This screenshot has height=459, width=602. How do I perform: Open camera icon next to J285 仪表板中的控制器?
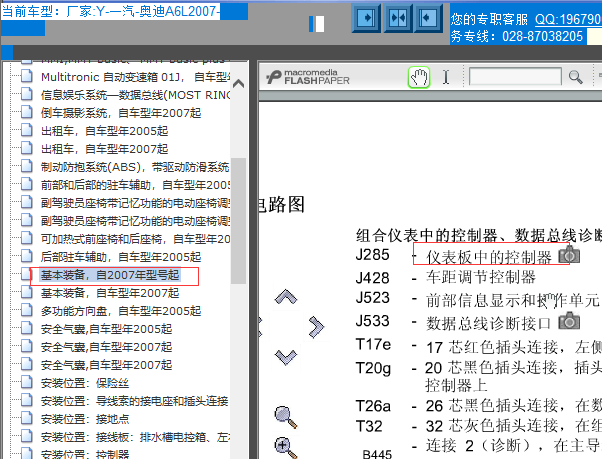569,255
